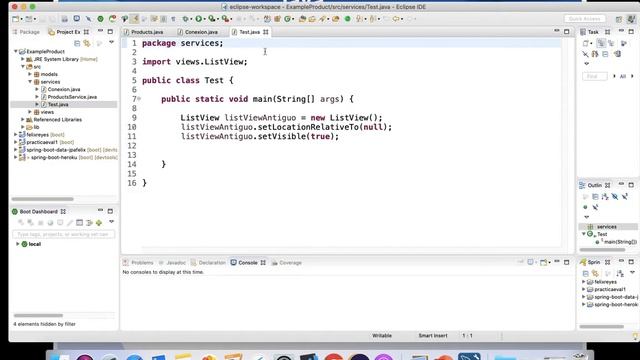Open the Problems tab
Screen dimensions: 640x360
[138, 263]
